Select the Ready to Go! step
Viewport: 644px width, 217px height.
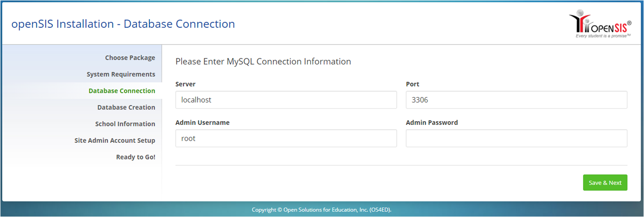[136, 157]
